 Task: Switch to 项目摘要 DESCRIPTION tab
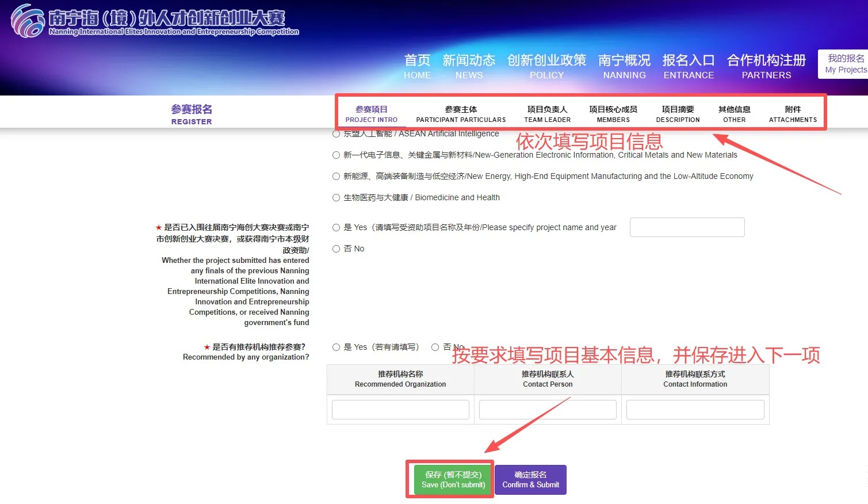pos(678,114)
